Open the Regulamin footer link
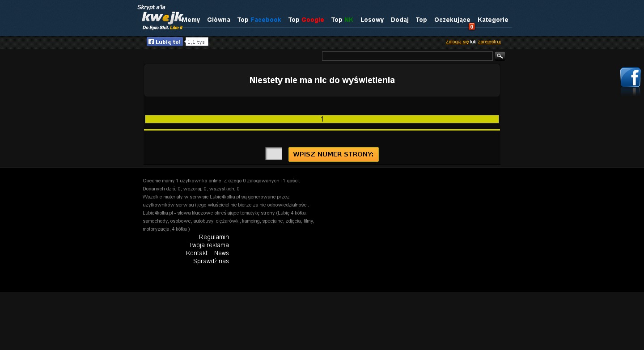Viewport: 644px width, 350px height. tap(214, 237)
